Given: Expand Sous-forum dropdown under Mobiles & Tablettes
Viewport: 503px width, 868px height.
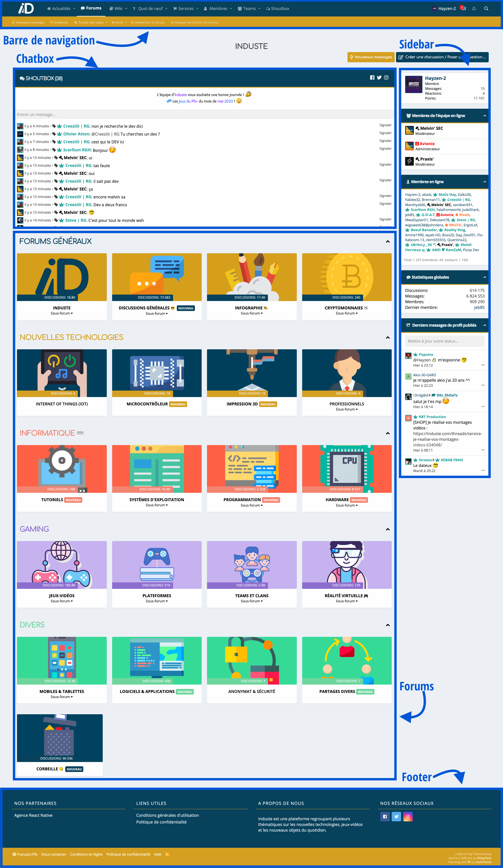Looking at the screenshot, I should (x=62, y=697).
